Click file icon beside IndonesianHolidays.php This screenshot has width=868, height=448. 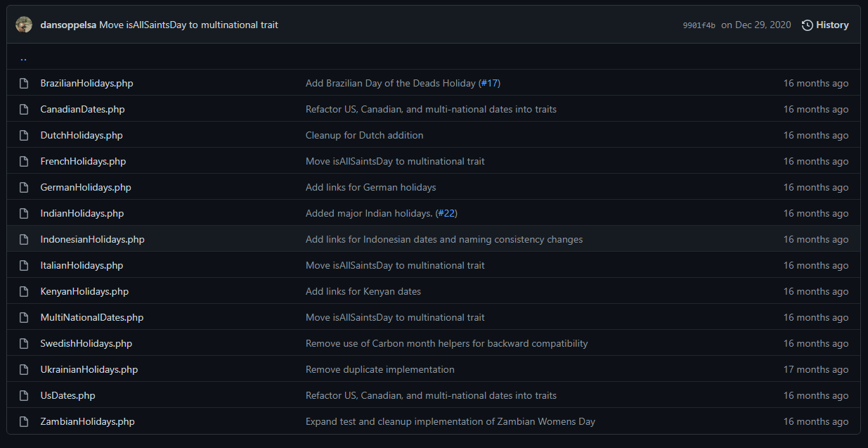pos(24,239)
